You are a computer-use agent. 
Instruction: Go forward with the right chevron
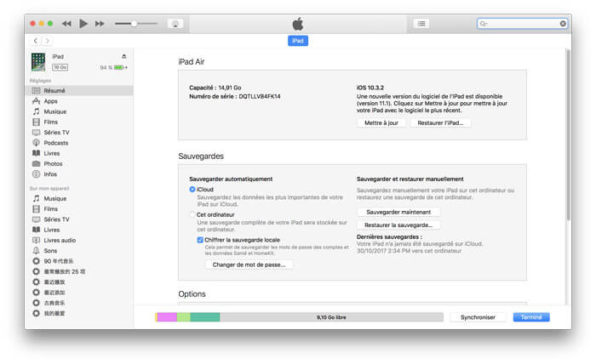point(48,41)
